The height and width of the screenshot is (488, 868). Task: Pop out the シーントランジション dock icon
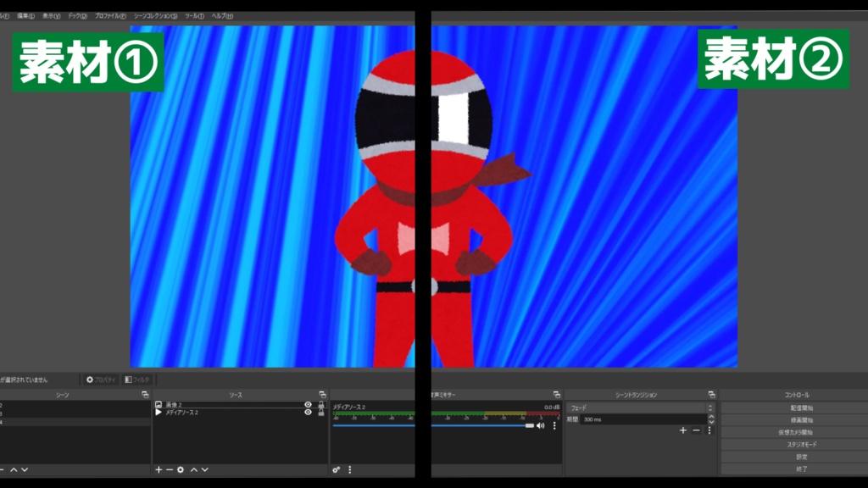[x=711, y=395]
